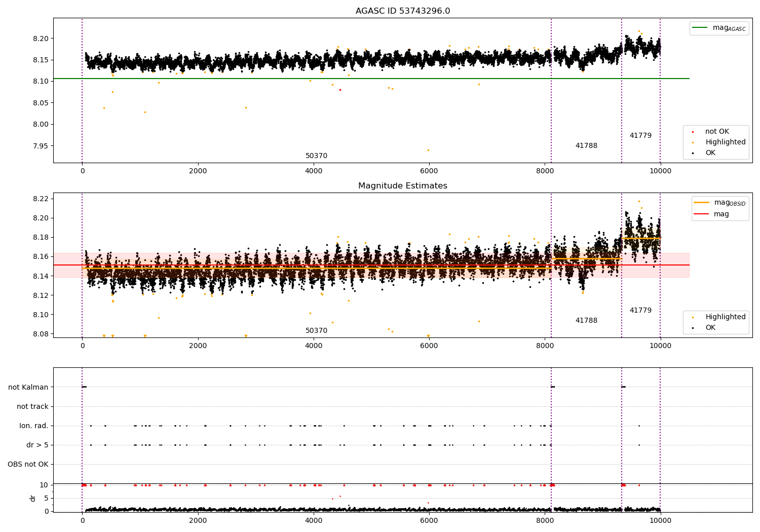Click the '41779' annotation in the middle plot
Viewport: 760px width, 532px height.
[x=640, y=311]
